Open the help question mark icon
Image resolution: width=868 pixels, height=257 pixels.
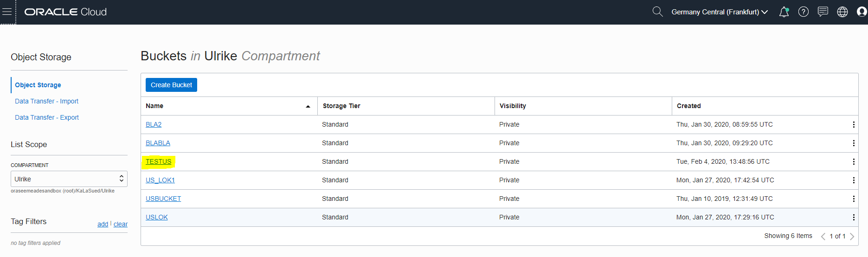(804, 12)
